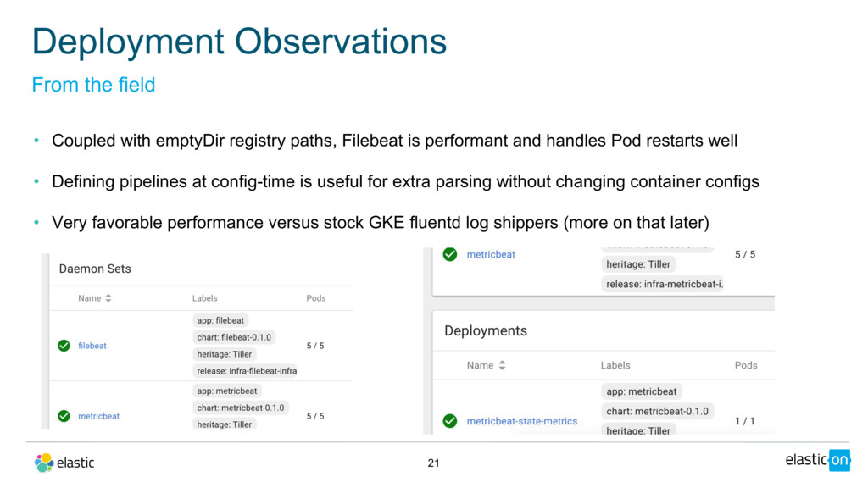Click the 'release: infra-filebeat-infra' label chip
This screenshot has width=868, height=488.
pyautogui.click(x=247, y=371)
